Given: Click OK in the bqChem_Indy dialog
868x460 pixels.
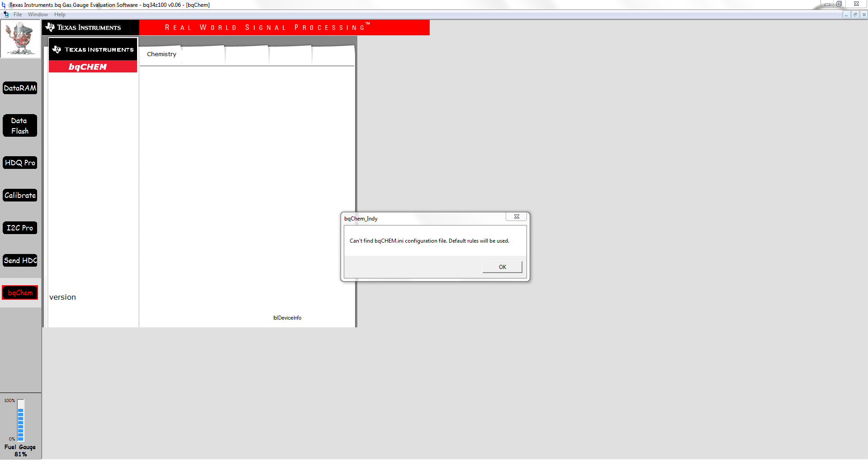Looking at the screenshot, I should click(x=502, y=267).
